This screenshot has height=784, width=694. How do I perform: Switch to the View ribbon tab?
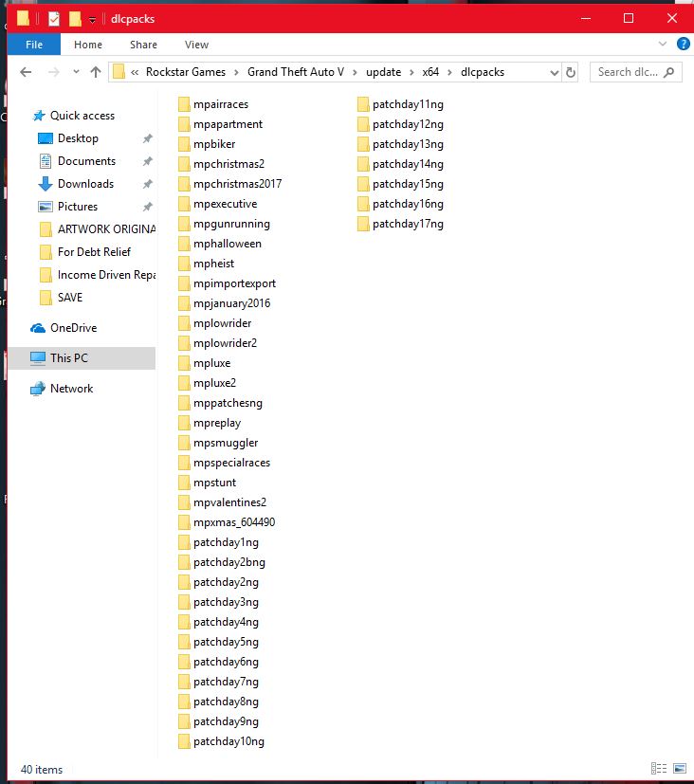click(x=196, y=45)
